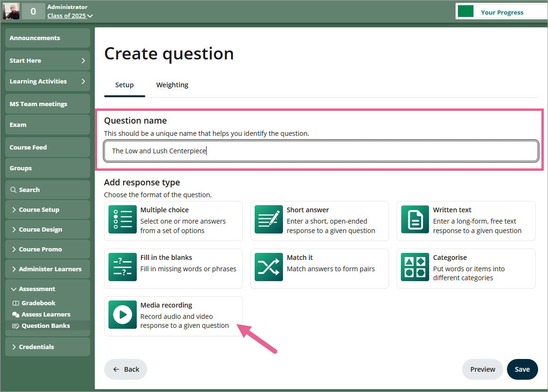The width and height of the screenshot is (548, 392).
Task: Select the Categorise title text
Action: (x=450, y=258)
